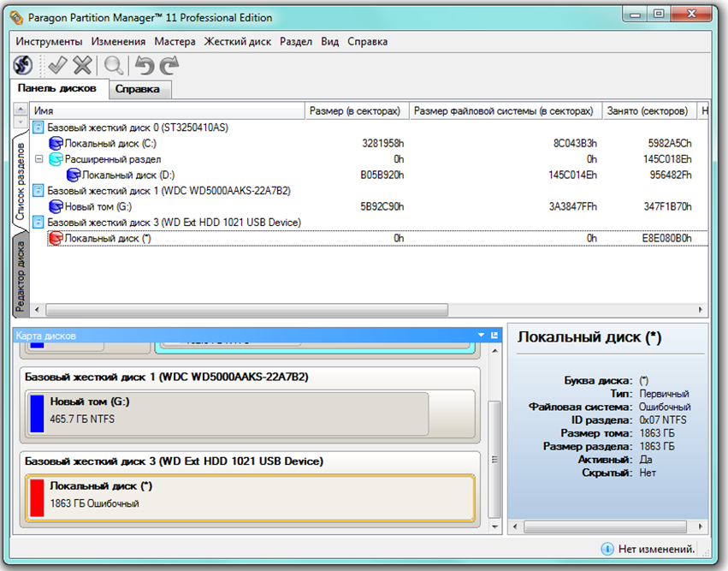Click the blue color bar of Новый том (G:)
The height and width of the screenshot is (571, 728).
pos(37,414)
